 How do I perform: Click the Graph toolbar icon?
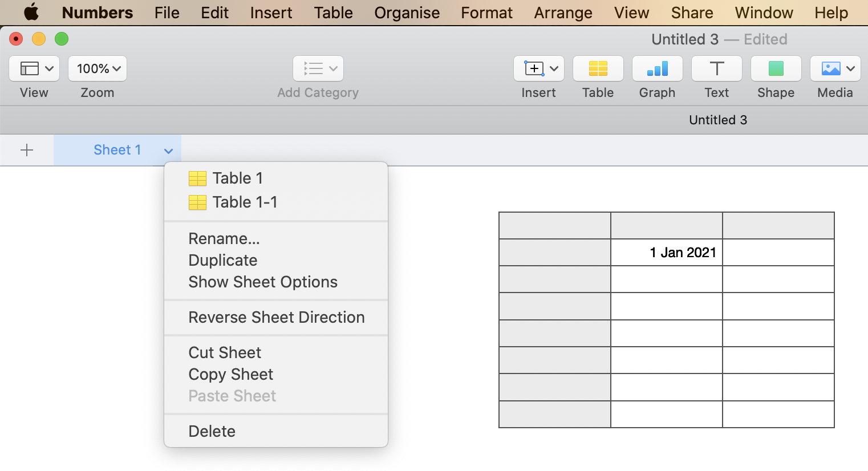[657, 69]
